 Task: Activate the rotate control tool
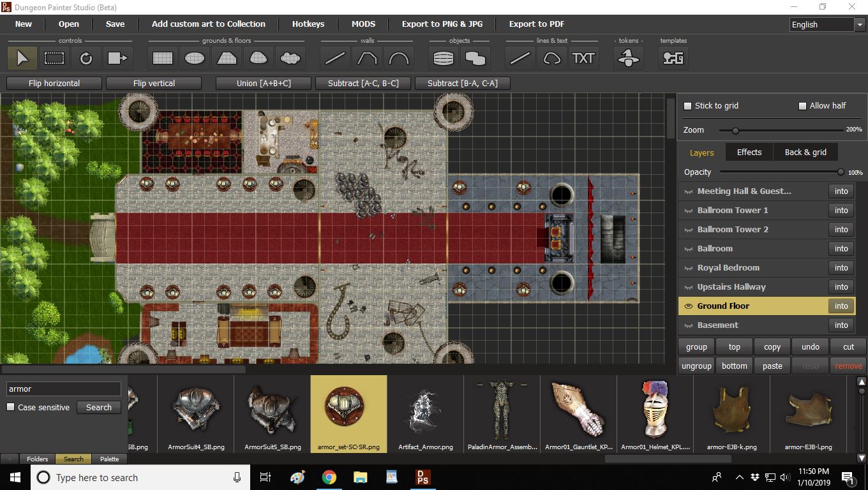86,58
